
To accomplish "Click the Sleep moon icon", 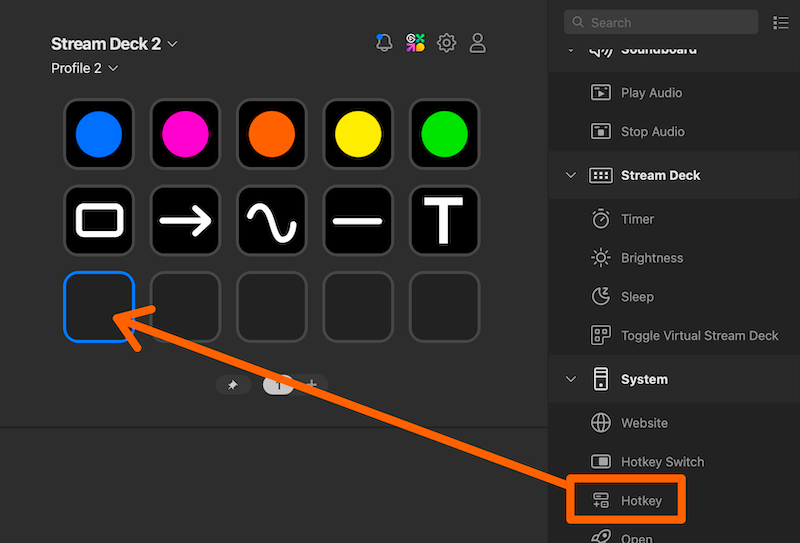I will tap(601, 297).
